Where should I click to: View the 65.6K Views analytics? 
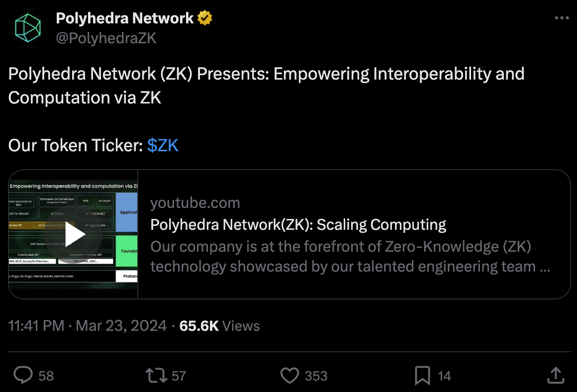219,326
